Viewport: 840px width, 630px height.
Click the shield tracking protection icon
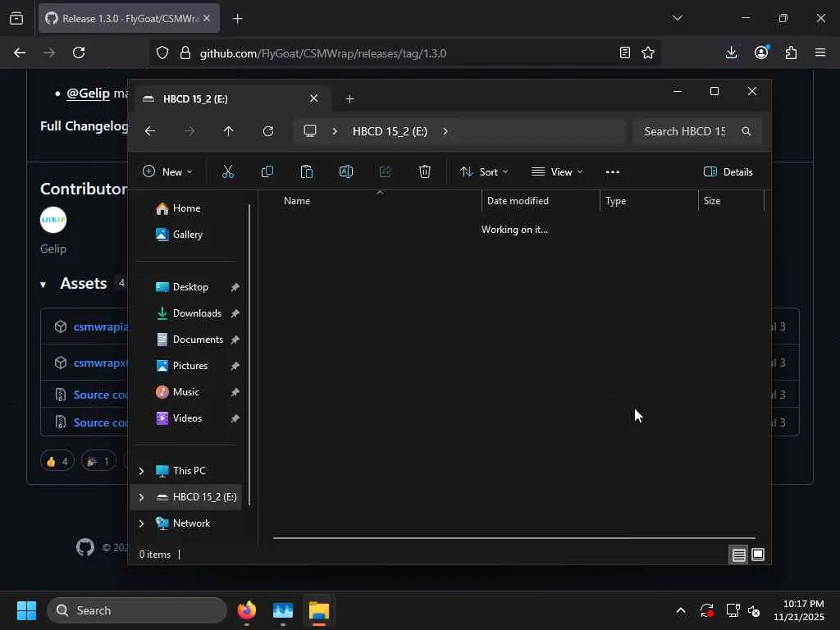(162, 53)
